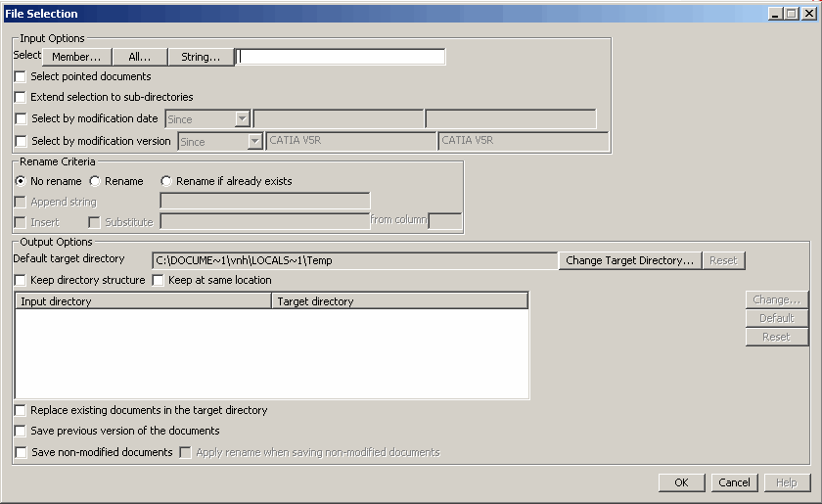This screenshot has width=822, height=504.
Task: Check Replace existing documents in target directory
Action: pos(21,411)
